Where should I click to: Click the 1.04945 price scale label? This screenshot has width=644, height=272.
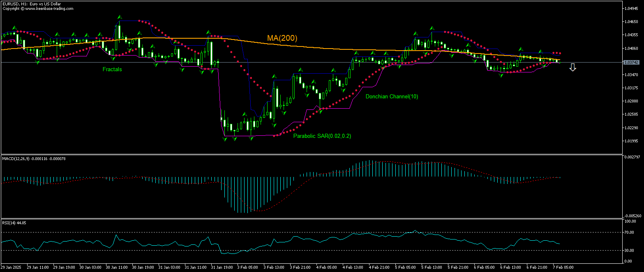pyautogui.click(x=630, y=8)
